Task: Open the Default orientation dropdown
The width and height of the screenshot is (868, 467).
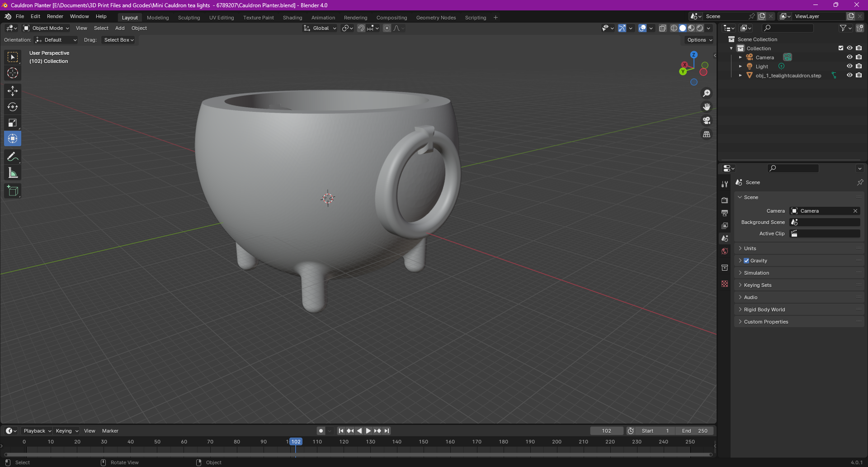Action: [56, 40]
